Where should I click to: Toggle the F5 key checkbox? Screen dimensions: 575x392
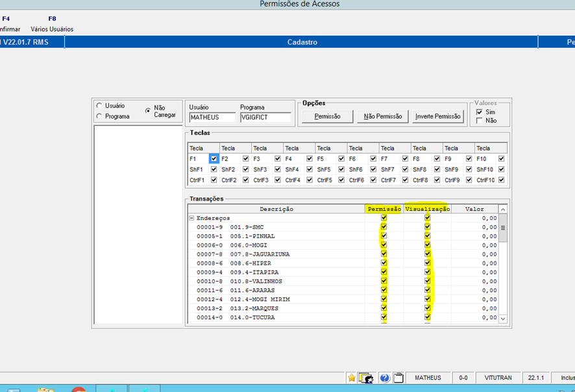pyautogui.click(x=341, y=159)
